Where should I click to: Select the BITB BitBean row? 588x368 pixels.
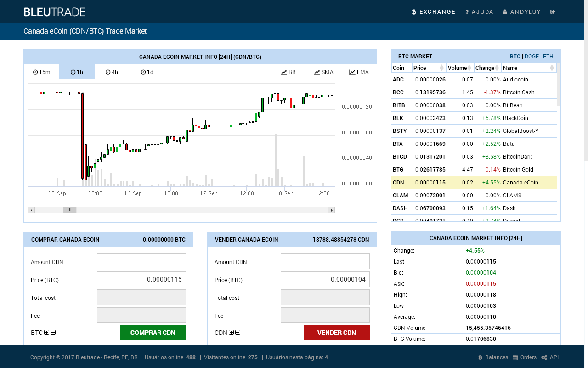[474, 105]
